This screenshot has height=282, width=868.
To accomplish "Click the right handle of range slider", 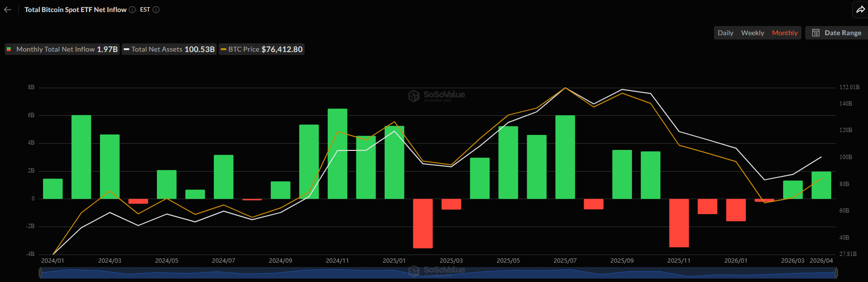I will tap(836, 273).
